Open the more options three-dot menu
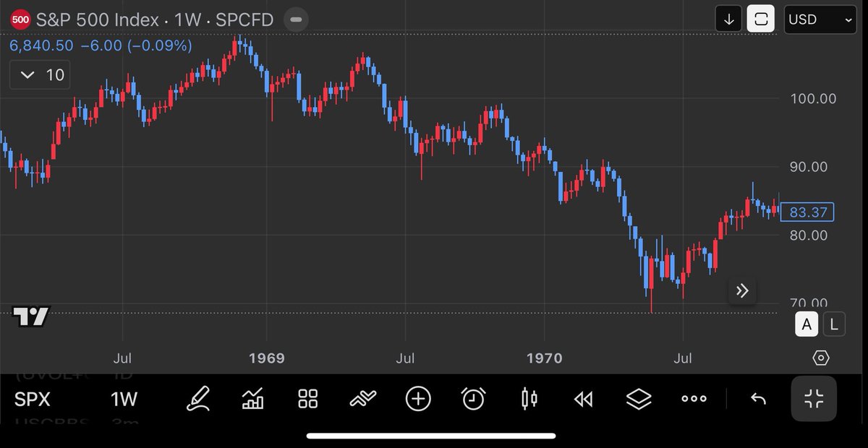 [x=694, y=398]
